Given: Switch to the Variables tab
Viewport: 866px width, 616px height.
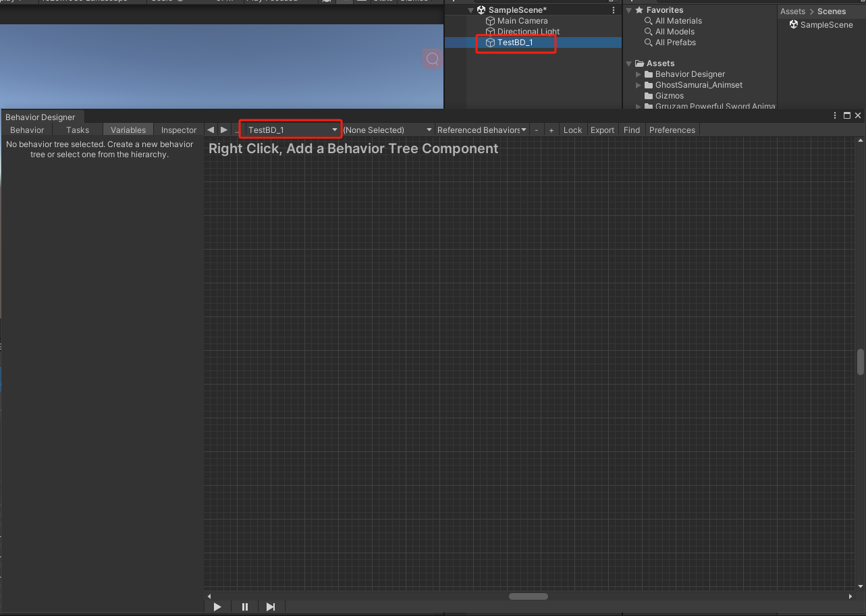Looking at the screenshot, I should tap(128, 130).
